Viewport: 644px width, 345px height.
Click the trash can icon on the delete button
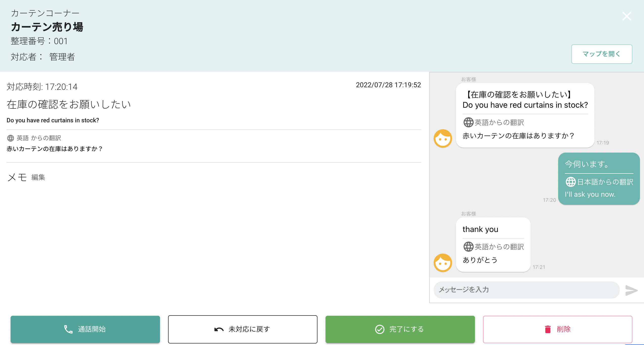(548, 329)
